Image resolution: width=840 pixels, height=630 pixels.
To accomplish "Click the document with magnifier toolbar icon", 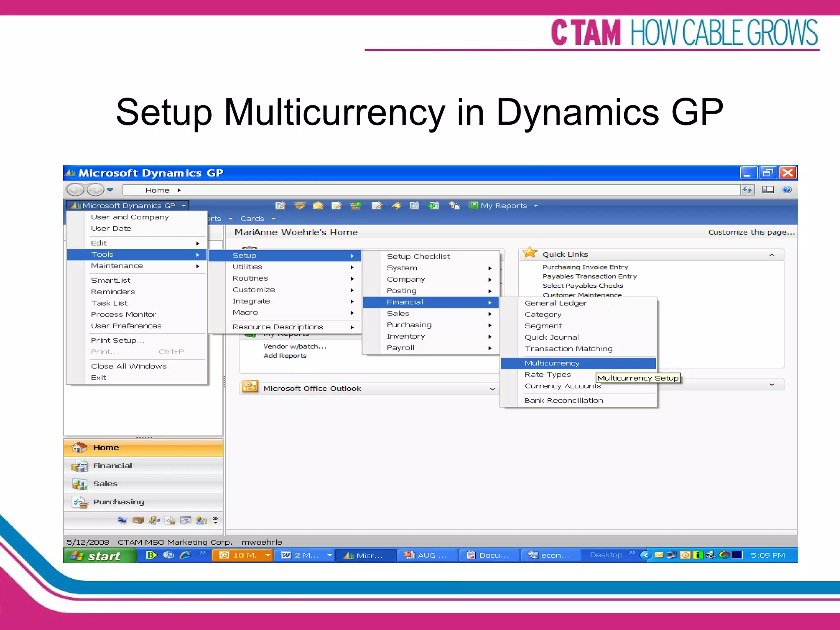I will click(x=414, y=205).
